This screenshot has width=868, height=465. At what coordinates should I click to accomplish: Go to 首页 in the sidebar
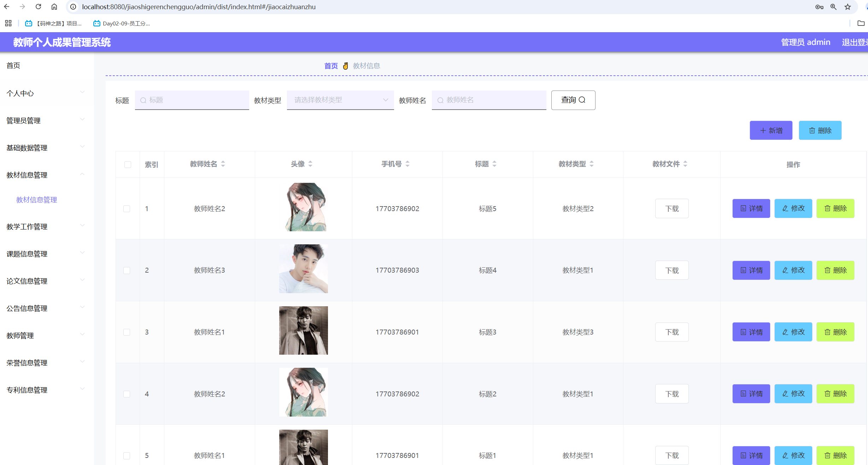(13, 65)
